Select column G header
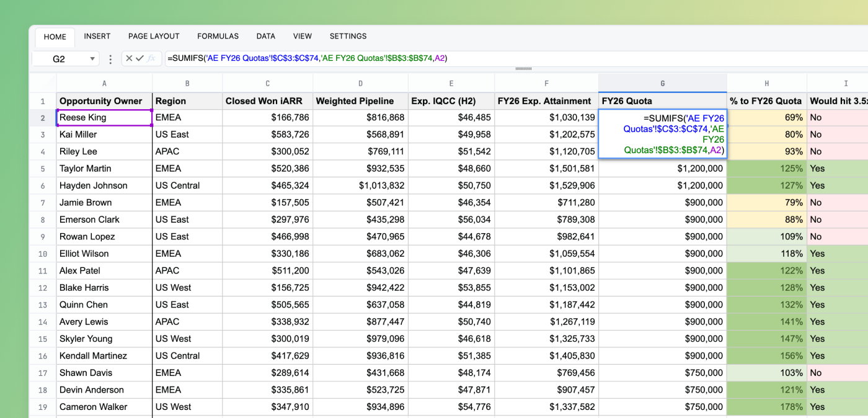Screen dimensions: 868x418 [662, 83]
